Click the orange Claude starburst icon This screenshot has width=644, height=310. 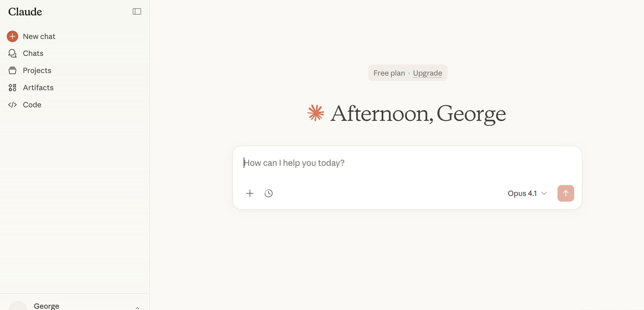tap(316, 113)
